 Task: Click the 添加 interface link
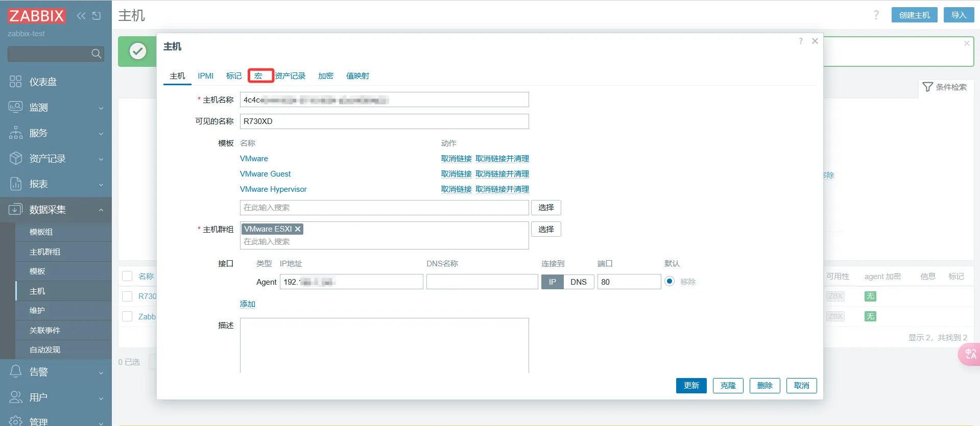(x=248, y=304)
